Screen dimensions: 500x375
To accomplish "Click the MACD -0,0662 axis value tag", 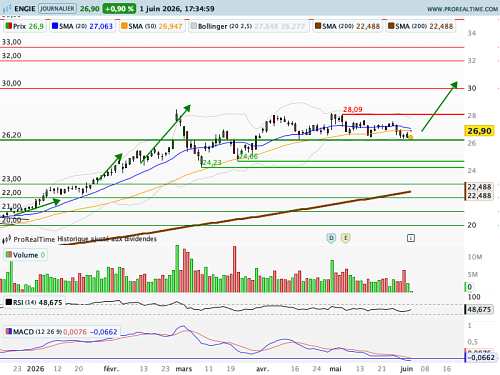I will click(x=480, y=358).
